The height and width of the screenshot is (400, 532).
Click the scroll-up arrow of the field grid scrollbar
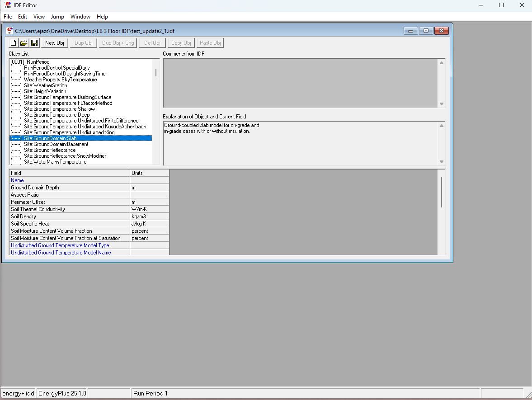pyautogui.click(x=441, y=172)
